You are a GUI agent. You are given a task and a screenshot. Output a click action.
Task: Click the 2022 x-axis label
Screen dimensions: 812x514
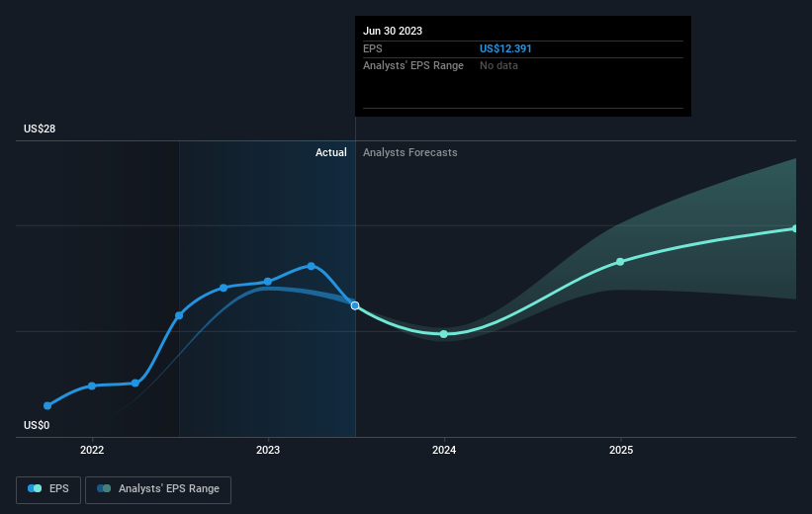[x=92, y=451]
